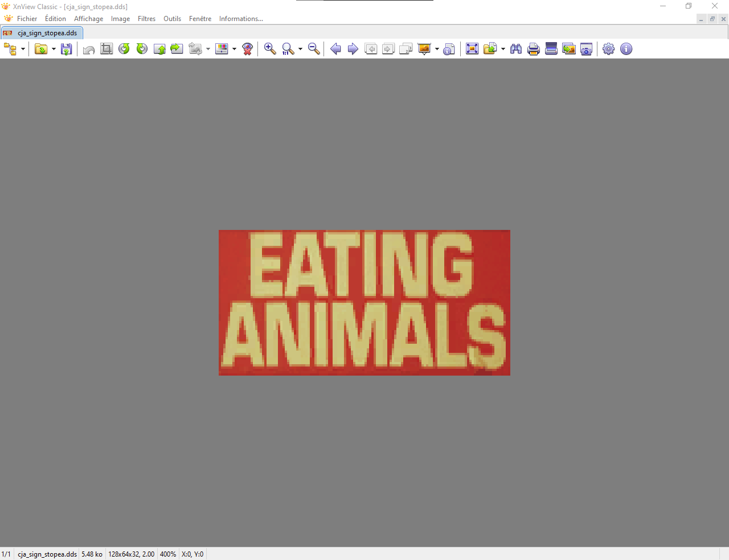This screenshot has width=729, height=560.
Task: Expand the export dropdown arrow
Action: coord(503,49)
